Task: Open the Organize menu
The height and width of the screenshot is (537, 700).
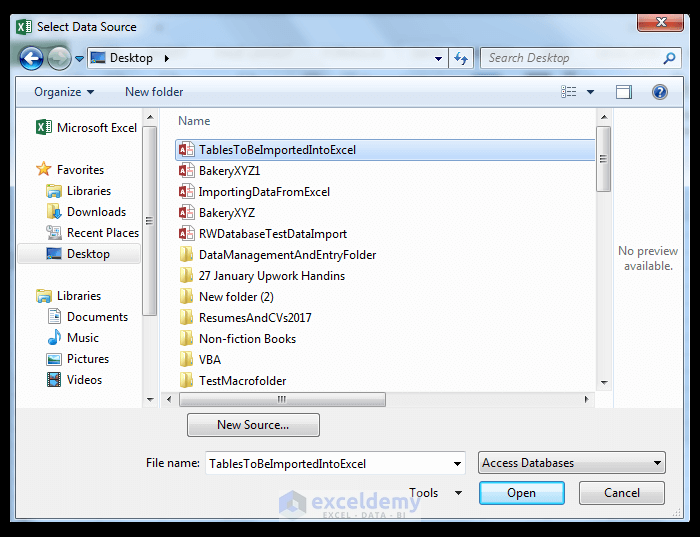Action: (64, 92)
